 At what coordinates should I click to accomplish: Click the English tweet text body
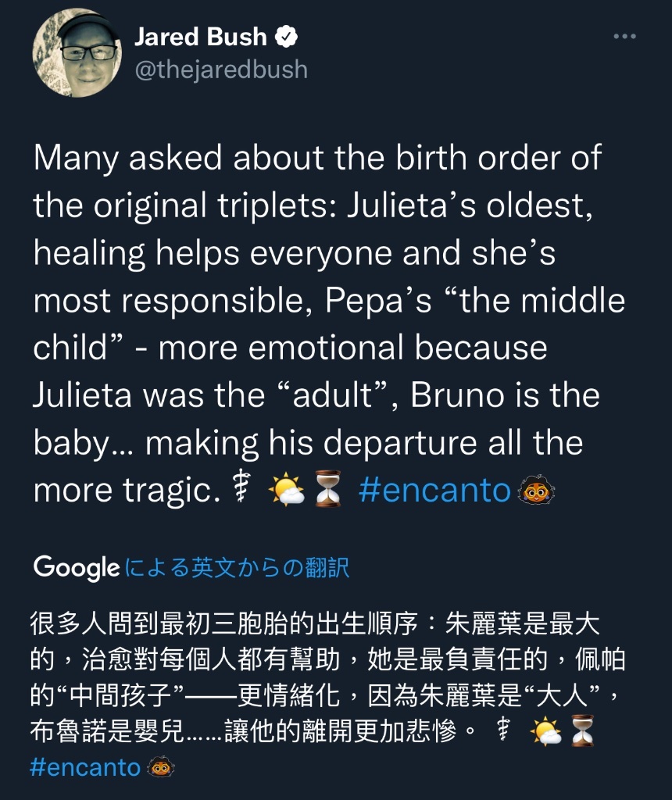coord(329,324)
